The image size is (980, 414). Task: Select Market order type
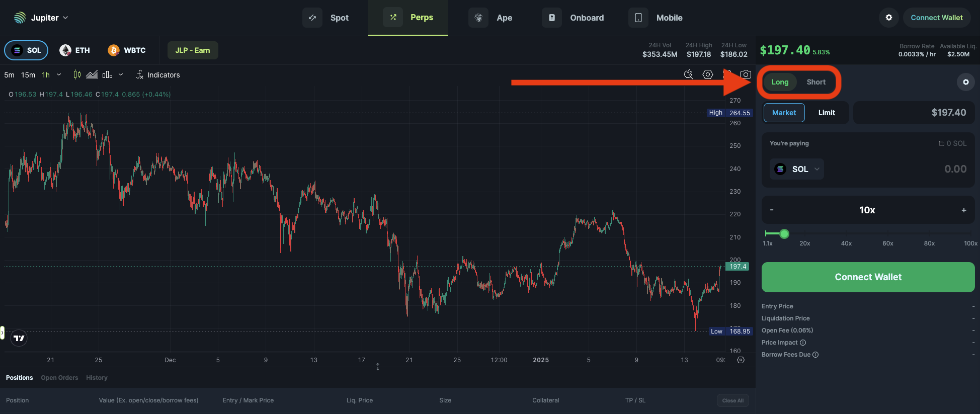point(784,113)
